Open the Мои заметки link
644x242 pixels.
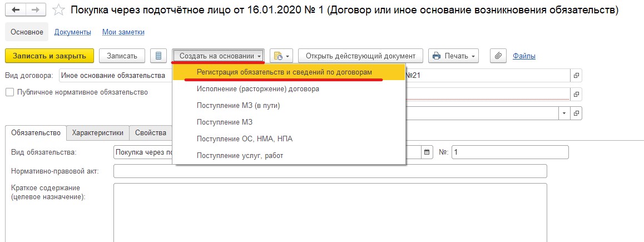click(x=123, y=32)
